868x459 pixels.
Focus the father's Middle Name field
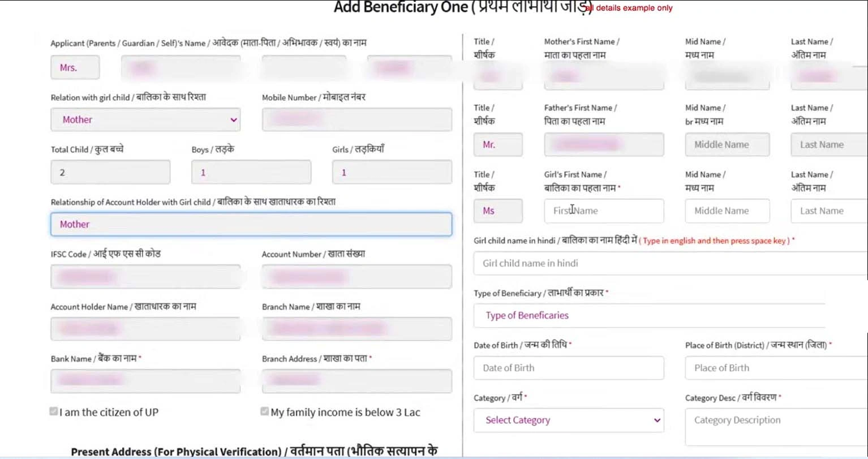[727, 145]
